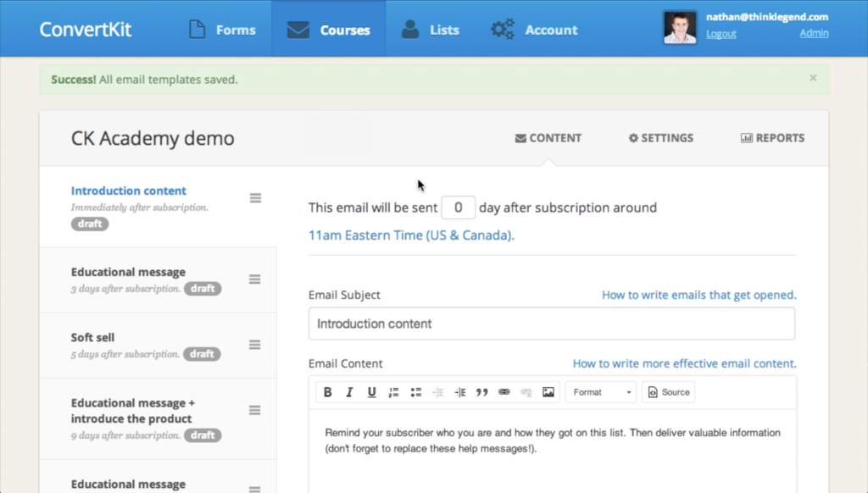868x493 pixels.
Task: Insert an image into the email
Action: (x=548, y=392)
